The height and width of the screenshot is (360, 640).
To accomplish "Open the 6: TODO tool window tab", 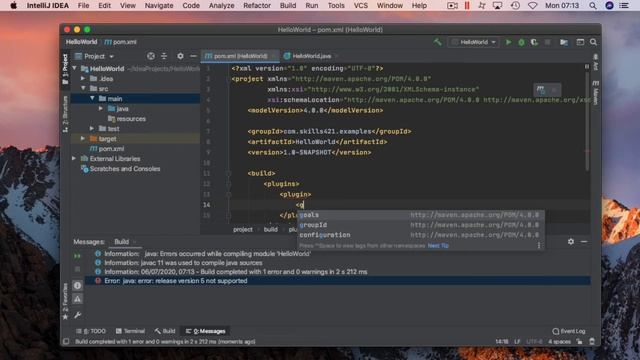I will click(x=91, y=331).
